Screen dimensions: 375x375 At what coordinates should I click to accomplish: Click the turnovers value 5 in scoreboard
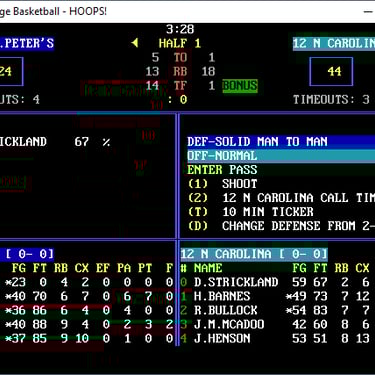155,57
